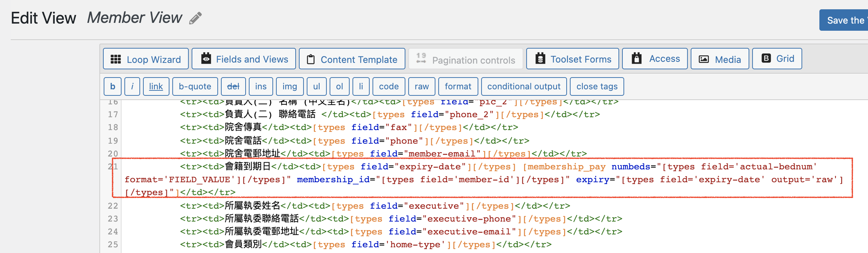Click the format quicktag button
Image resolution: width=868 pixels, height=253 pixels.
458,86
